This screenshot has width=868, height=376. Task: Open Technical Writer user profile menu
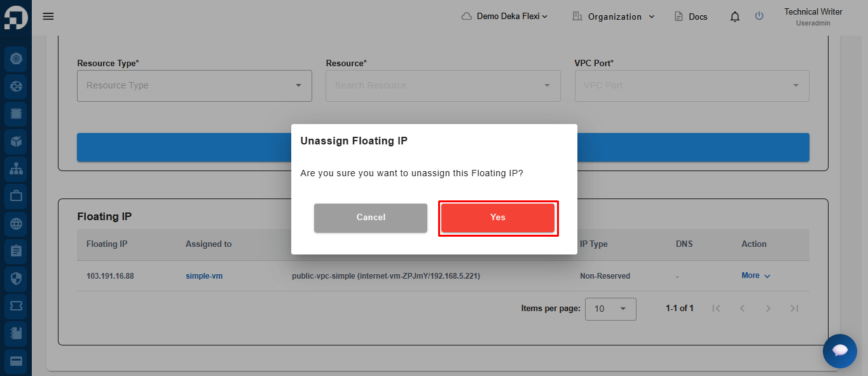click(813, 17)
